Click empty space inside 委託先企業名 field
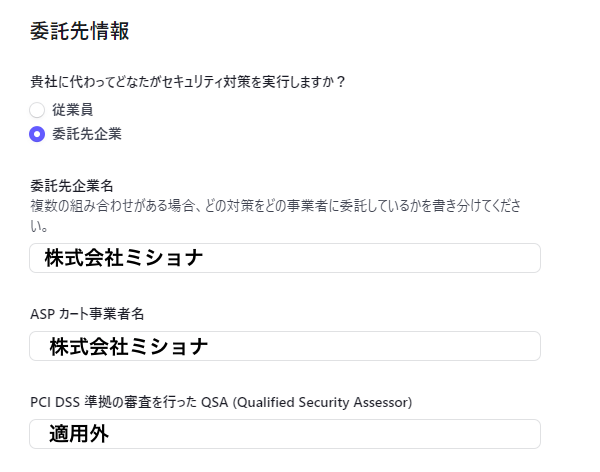The width and height of the screenshot is (600, 472). [400, 258]
